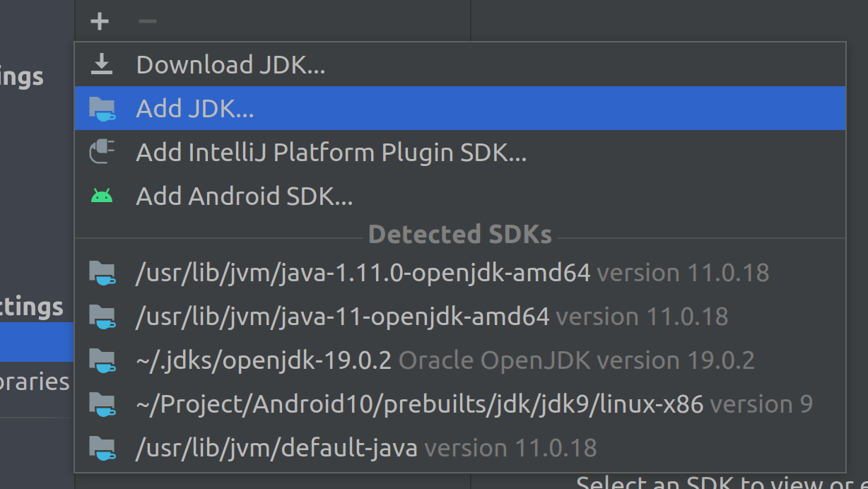
Task: Select Oracle OpenJDK version 19.0.2 entry
Action: coord(460,360)
